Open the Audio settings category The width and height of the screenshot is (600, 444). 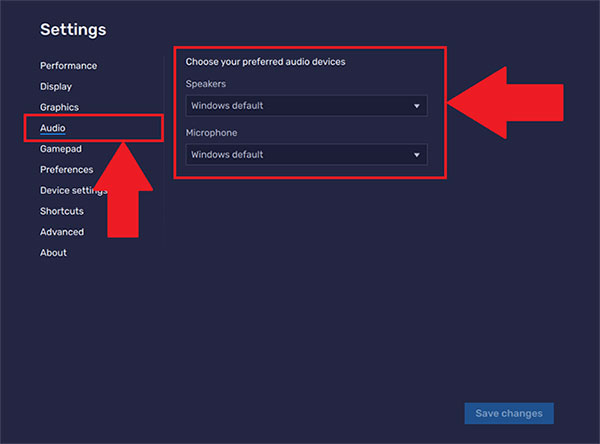[x=53, y=128]
